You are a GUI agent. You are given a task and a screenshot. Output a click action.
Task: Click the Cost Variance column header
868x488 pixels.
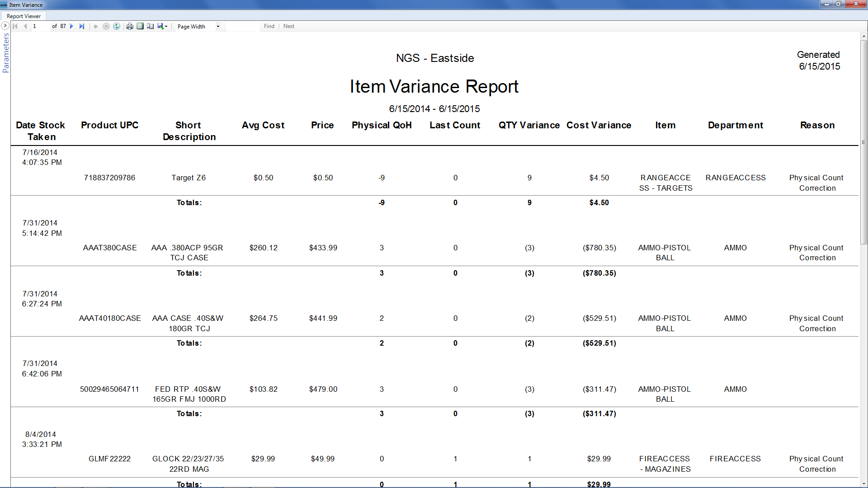pos(599,125)
